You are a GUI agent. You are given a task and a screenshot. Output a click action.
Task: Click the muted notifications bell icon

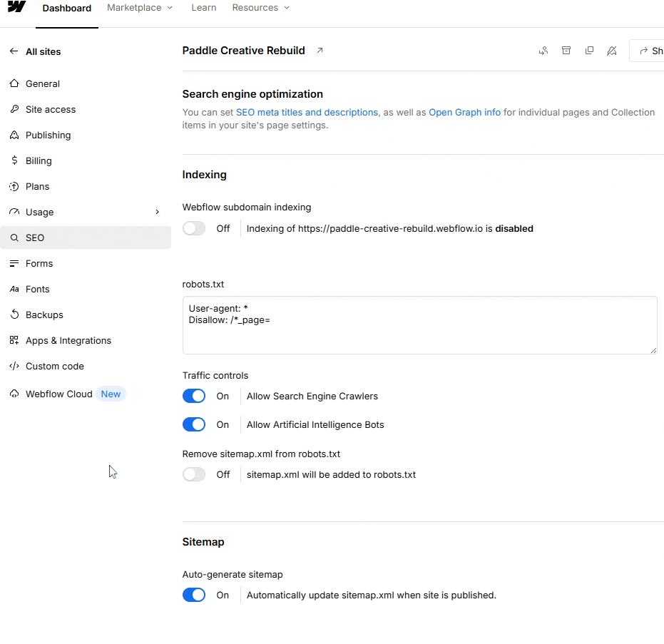click(x=611, y=51)
